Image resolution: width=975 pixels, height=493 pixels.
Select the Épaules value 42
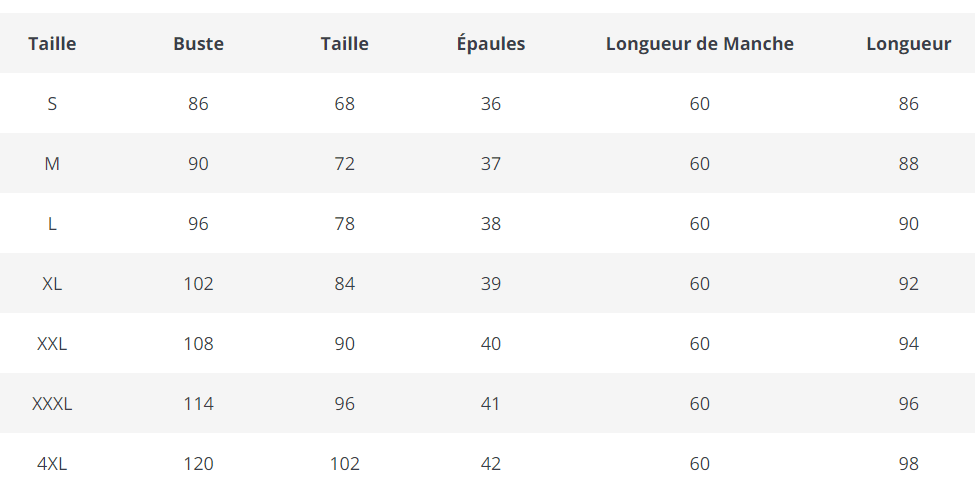click(x=490, y=463)
